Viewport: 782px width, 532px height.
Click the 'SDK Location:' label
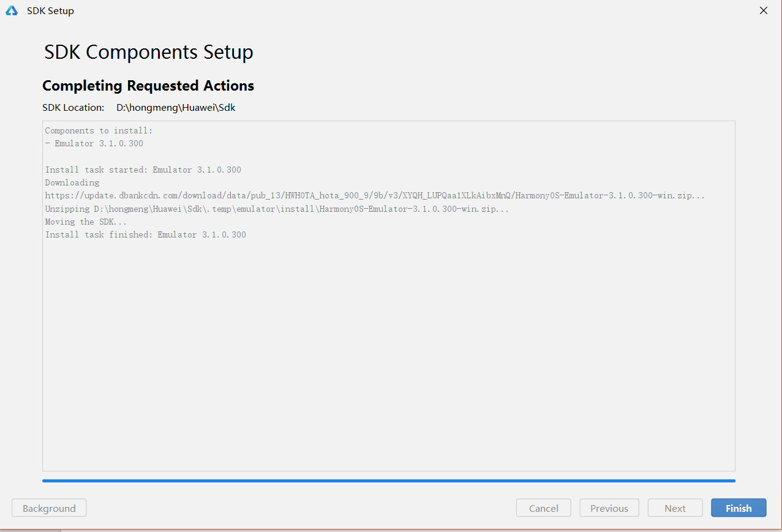[x=73, y=108]
